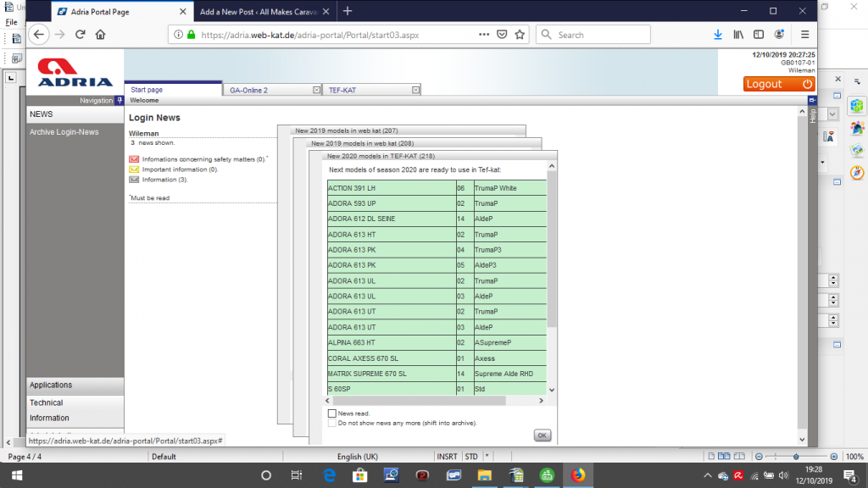Open Archive Login-News link
868x488 pixels.
coord(64,132)
